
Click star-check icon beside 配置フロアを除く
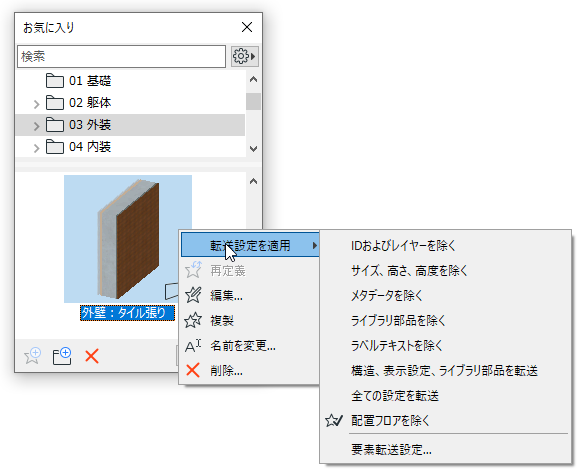[333, 421]
